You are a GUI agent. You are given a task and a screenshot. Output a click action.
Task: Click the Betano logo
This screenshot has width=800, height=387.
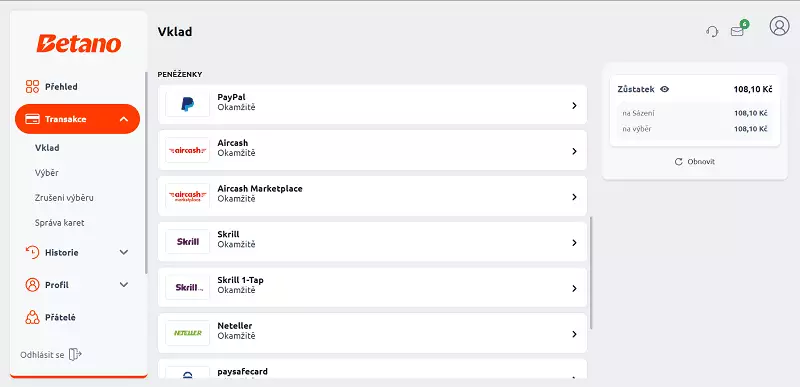(x=79, y=44)
